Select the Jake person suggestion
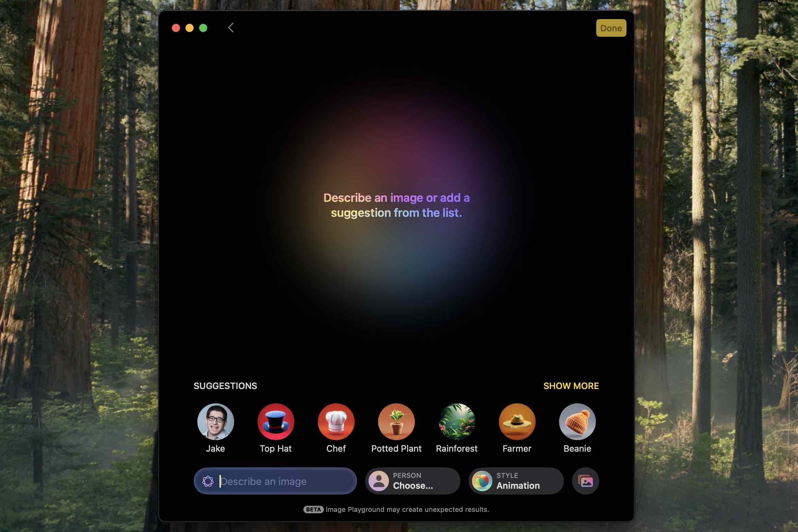798x532 pixels. click(215, 421)
